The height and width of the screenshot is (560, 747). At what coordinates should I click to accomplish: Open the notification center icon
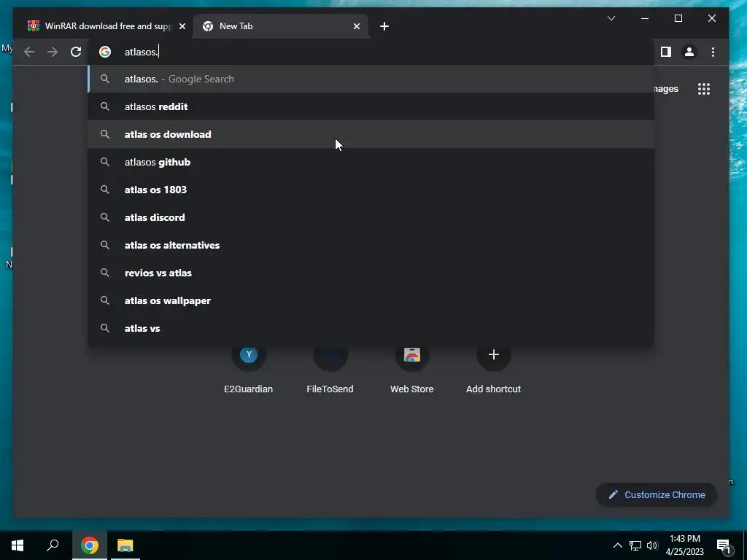click(x=724, y=545)
